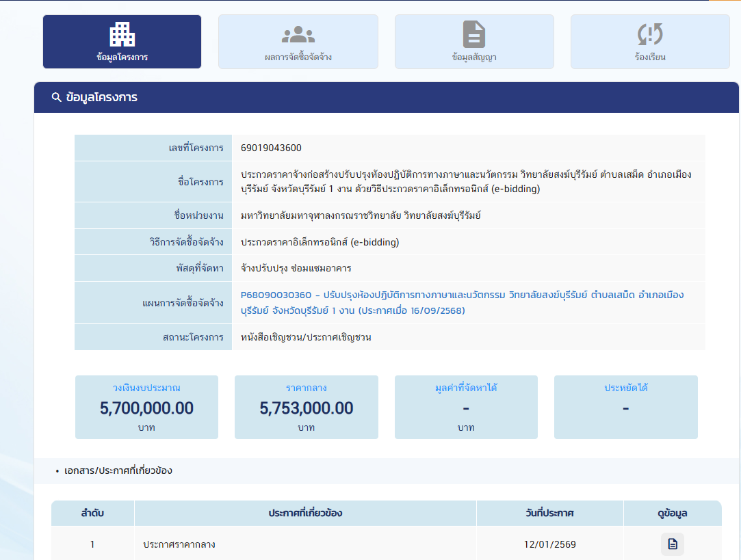Click the people group icon
This screenshot has height=560, width=741.
pos(298,34)
